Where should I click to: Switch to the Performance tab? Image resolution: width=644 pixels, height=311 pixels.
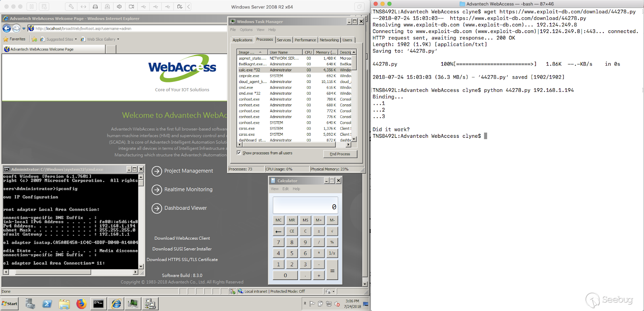[305, 40]
